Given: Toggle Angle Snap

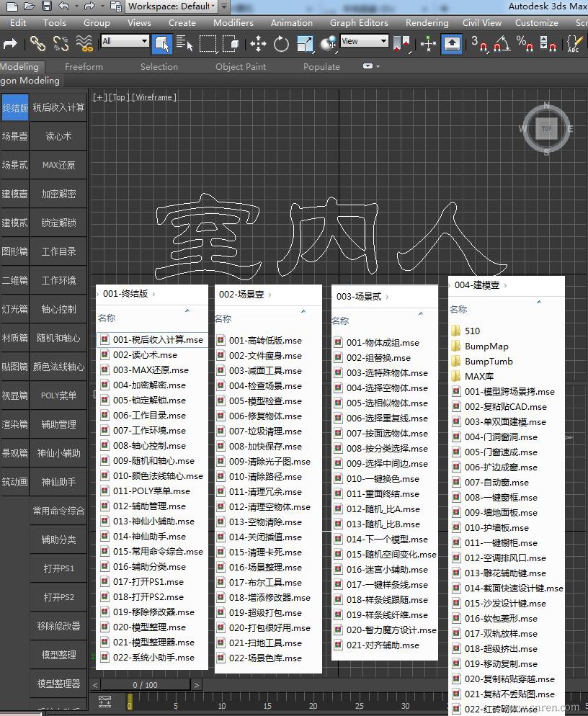Looking at the screenshot, I should (x=502, y=44).
